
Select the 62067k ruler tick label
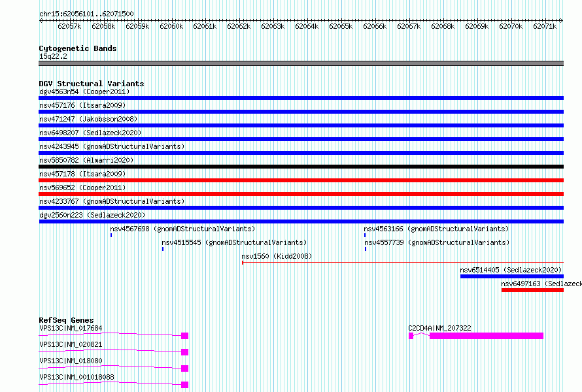click(409, 26)
